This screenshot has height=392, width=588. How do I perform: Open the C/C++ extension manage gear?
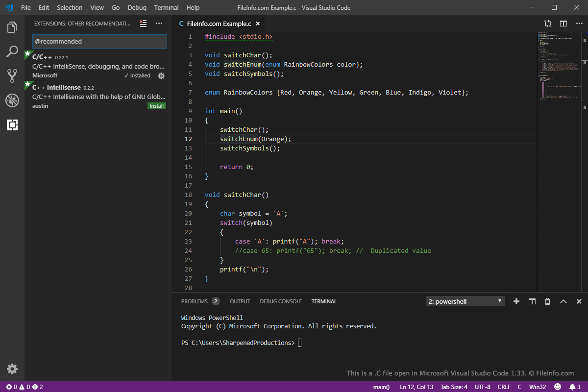pos(161,76)
